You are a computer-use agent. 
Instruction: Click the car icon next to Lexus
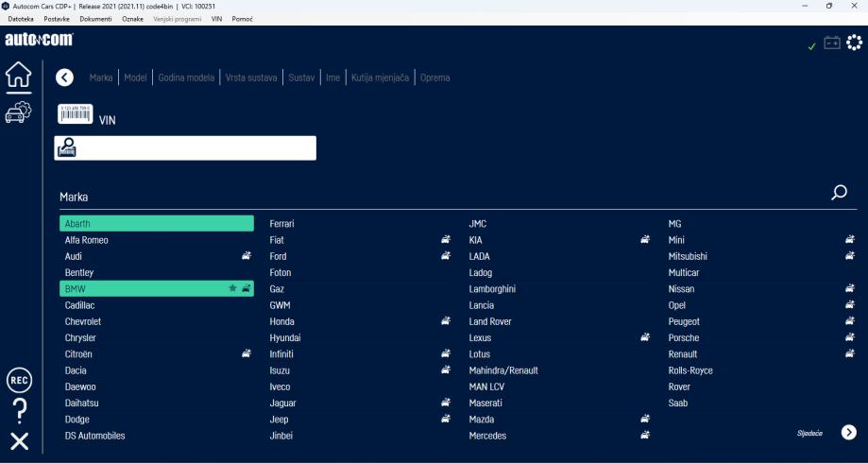point(645,336)
